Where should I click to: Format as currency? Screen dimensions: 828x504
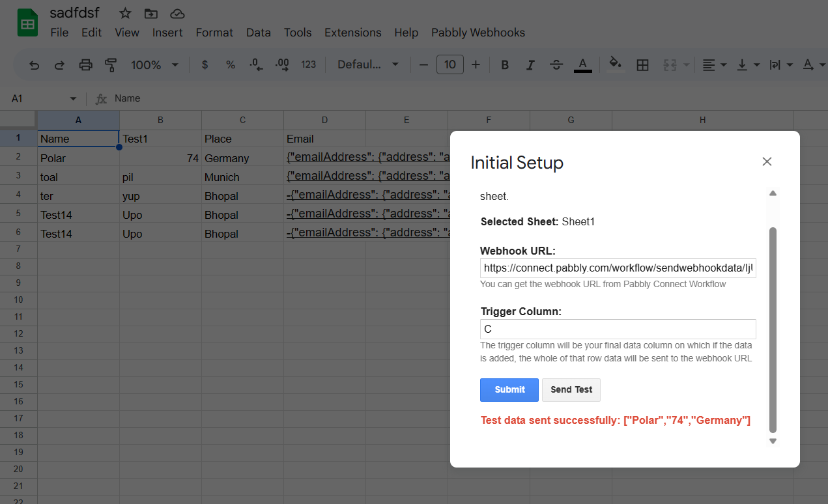205,64
